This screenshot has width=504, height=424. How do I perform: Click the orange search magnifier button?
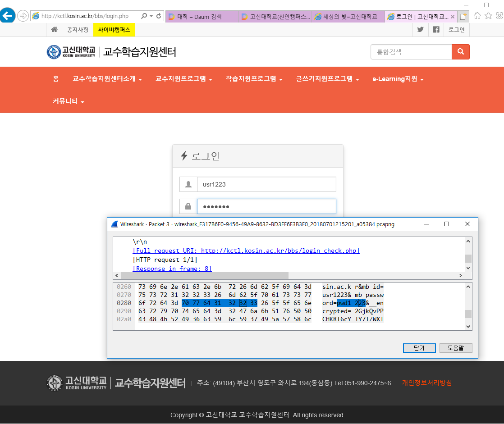(x=461, y=52)
